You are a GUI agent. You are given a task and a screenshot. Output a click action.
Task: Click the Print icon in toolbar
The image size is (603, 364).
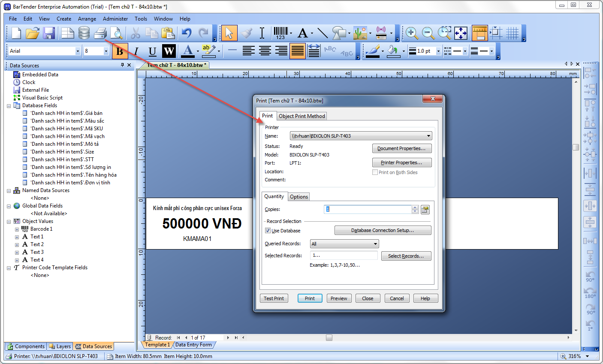(100, 33)
